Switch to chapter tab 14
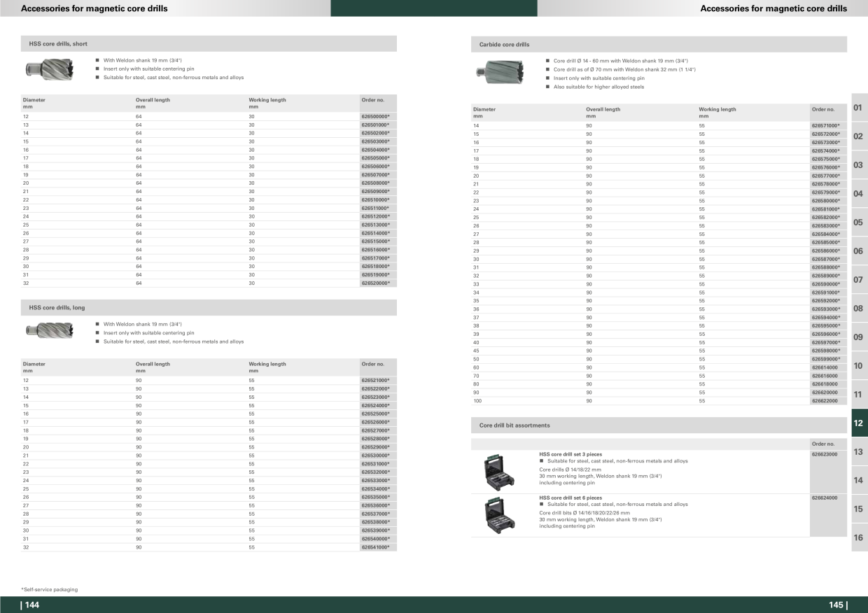Image resolution: width=868 pixels, height=613 pixels. click(x=859, y=481)
